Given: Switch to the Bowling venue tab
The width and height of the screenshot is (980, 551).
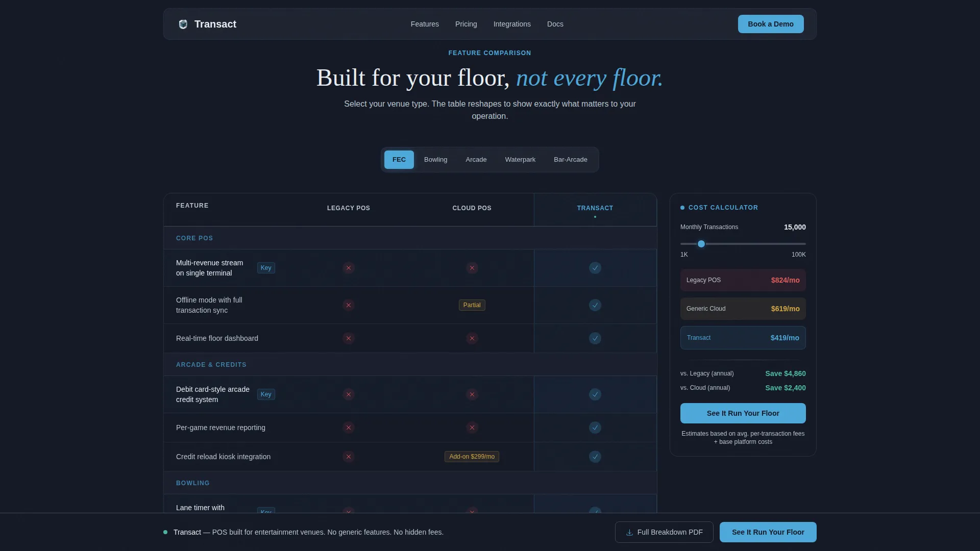Looking at the screenshot, I should [x=435, y=160].
